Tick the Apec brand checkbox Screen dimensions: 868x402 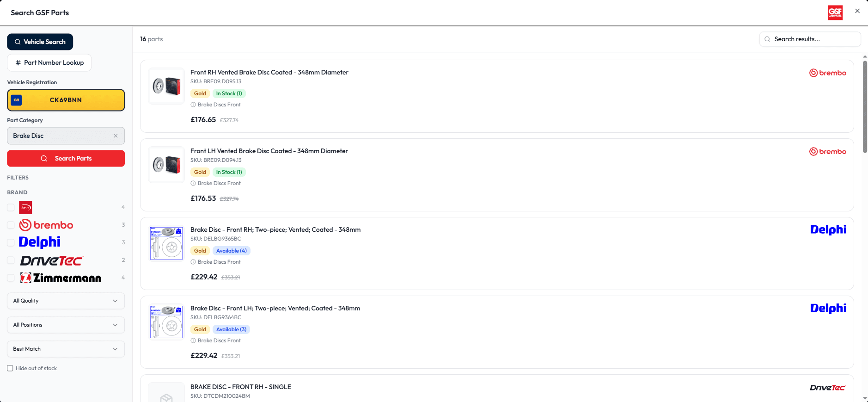pos(11,207)
